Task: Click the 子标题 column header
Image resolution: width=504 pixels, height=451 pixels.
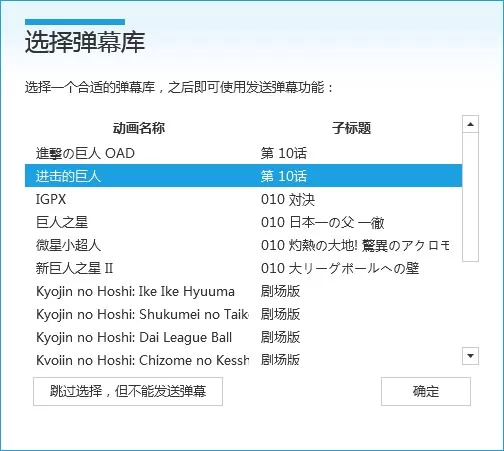Action: click(351, 128)
